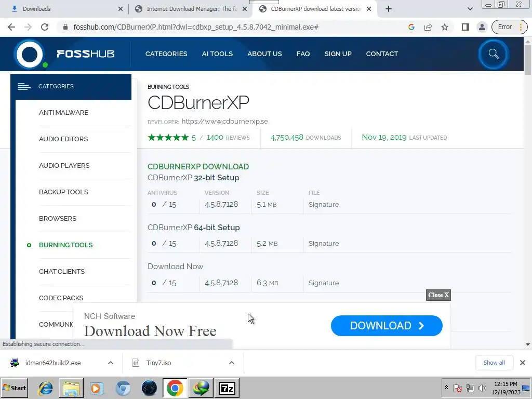Open CATEGORIES in top navigation
The image size is (532, 399).
166,54
